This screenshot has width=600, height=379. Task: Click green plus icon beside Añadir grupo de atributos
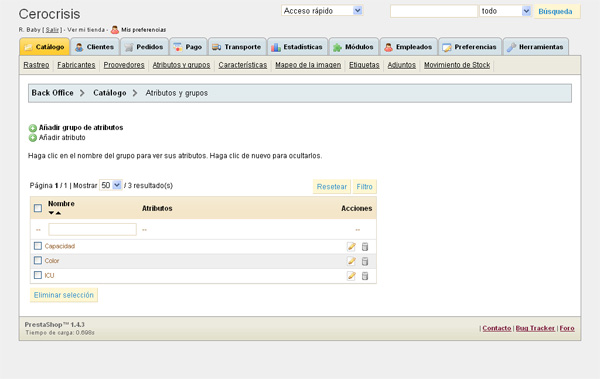click(x=33, y=128)
